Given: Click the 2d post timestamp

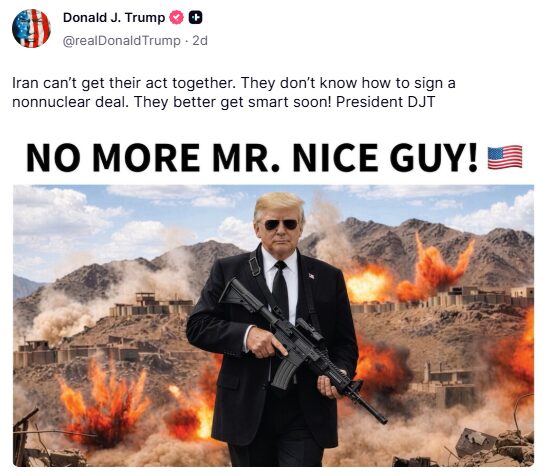Looking at the screenshot, I should point(200,41).
